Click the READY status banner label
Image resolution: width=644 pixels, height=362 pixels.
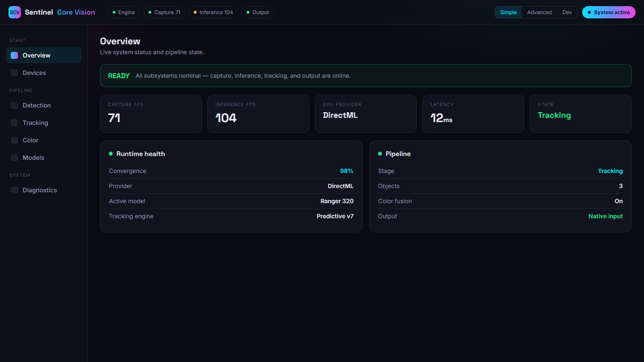click(119, 76)
